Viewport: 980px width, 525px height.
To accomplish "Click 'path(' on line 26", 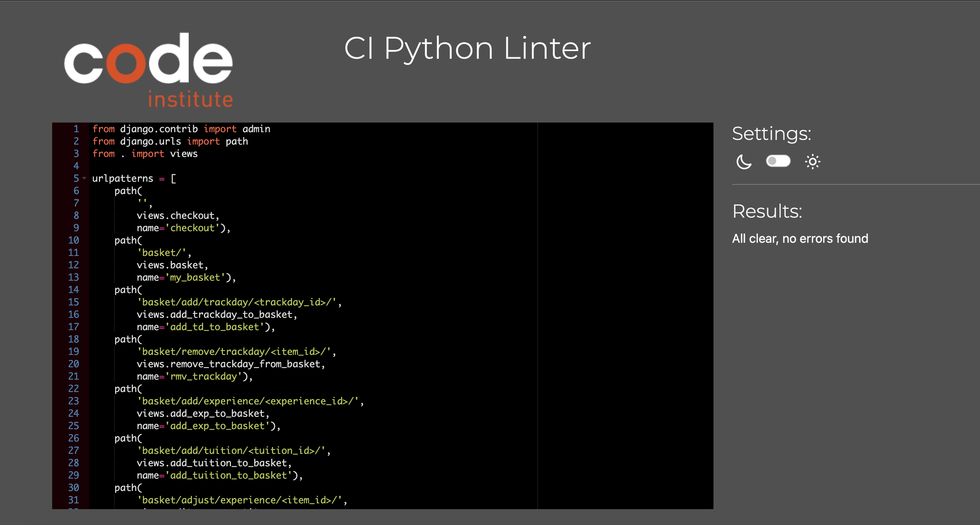I will coord(128,438).
